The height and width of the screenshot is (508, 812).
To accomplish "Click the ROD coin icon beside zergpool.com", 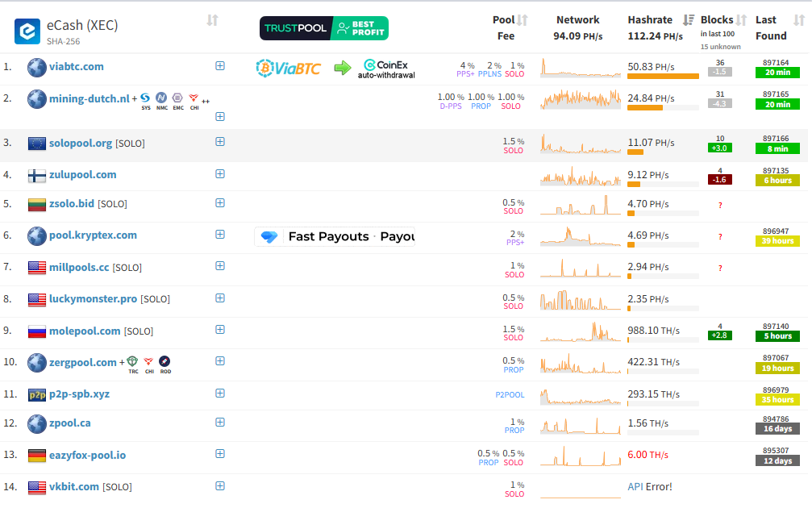I will click(x=164, y=362).
